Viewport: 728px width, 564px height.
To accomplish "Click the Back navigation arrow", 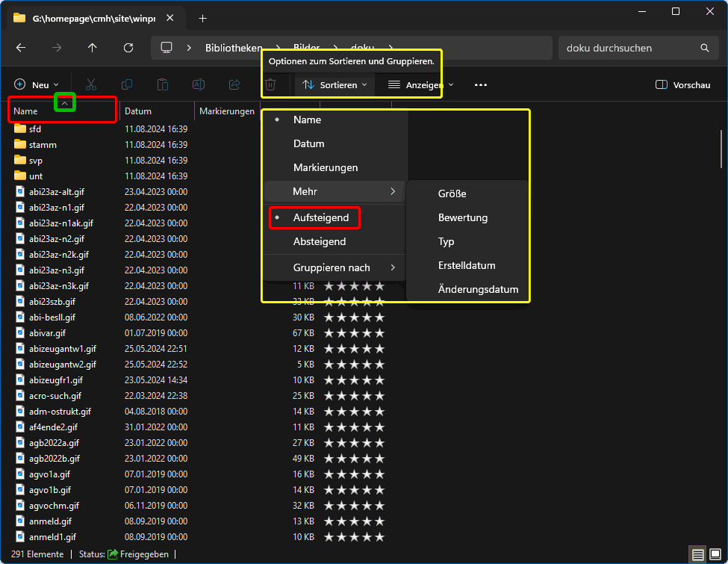I will pyautogui.click(x=21, y=48).
